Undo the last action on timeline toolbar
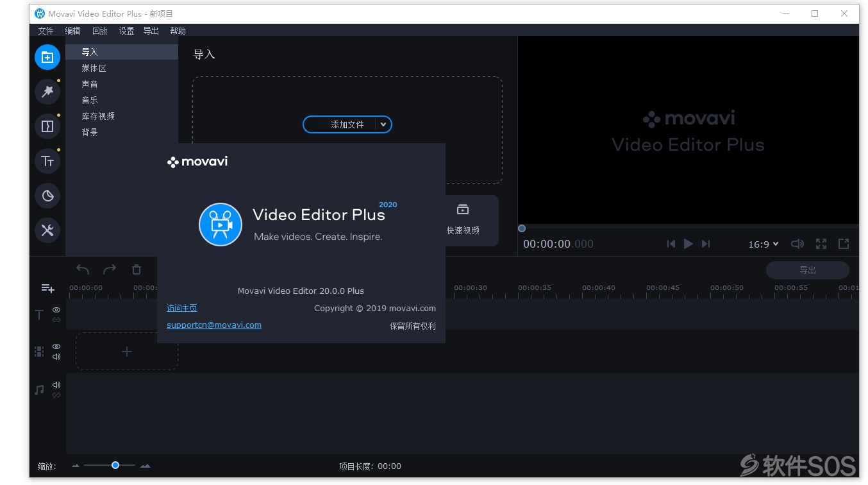Viewport: 868px width, 485px height. pyautogui.click(x=83, y=269)
